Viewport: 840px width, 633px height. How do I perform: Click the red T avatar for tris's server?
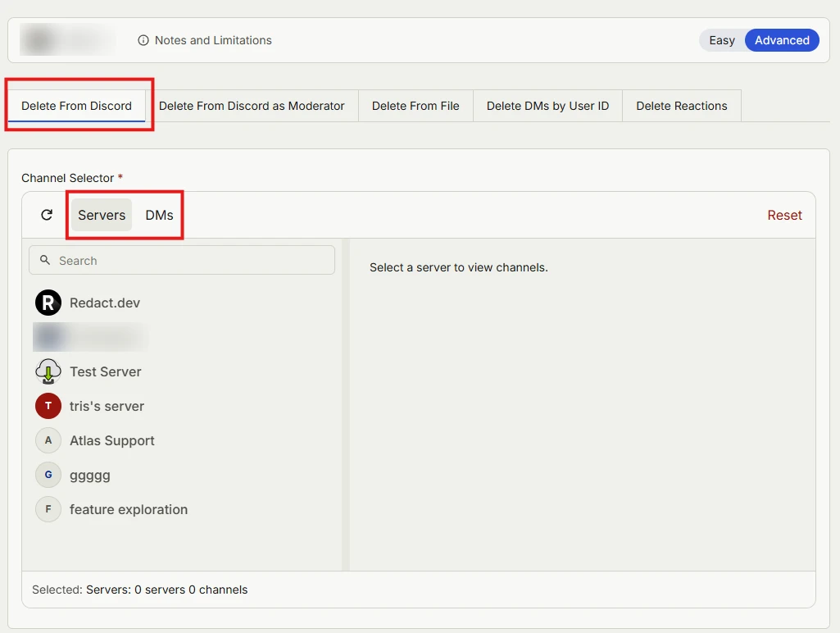pyautogui.click(x=48, y=406)
